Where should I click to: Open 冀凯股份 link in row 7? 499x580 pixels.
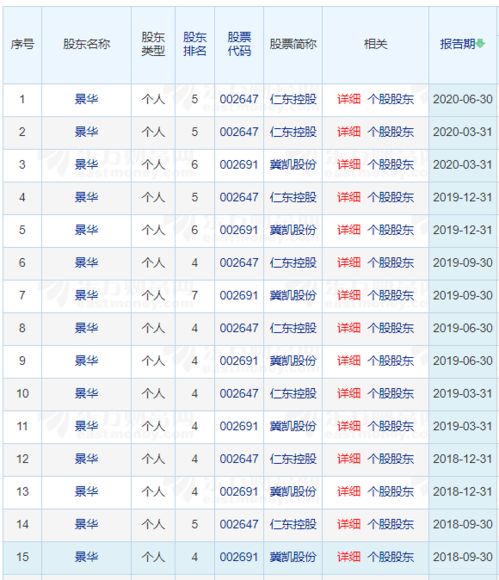pos(293,295)
